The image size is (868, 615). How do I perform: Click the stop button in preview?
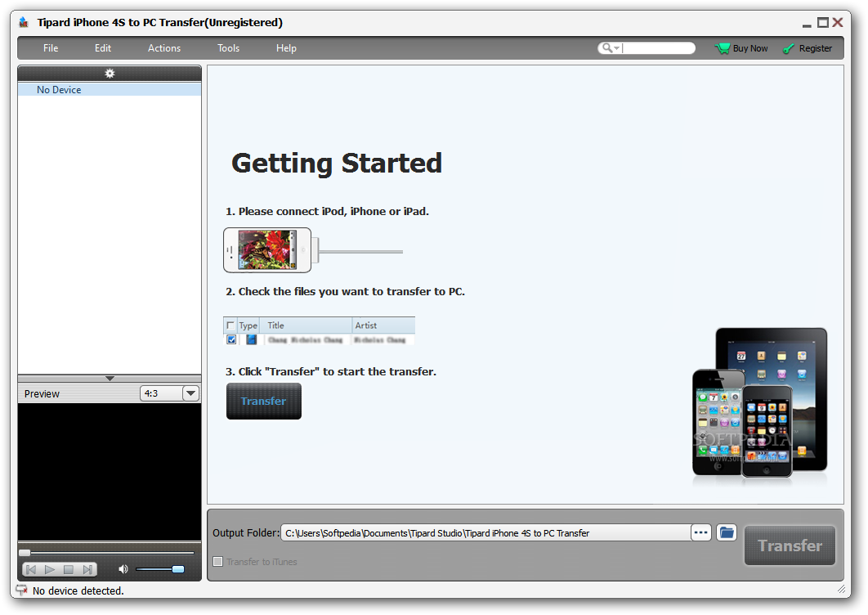(68, 569)
